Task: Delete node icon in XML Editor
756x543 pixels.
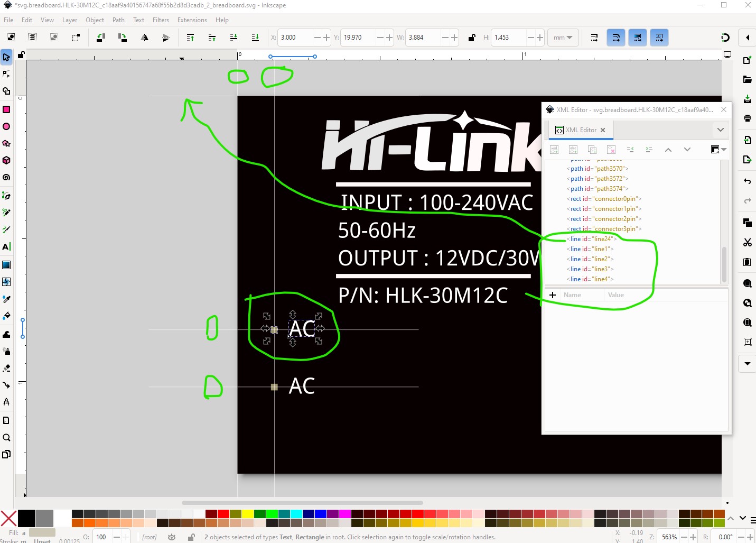Action: (x=611, y=150)
